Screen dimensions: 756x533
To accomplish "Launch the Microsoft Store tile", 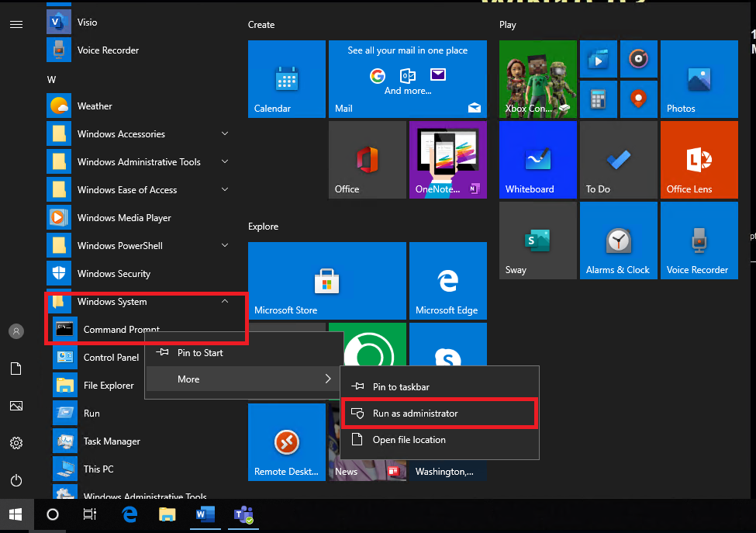I will (326, 281).
